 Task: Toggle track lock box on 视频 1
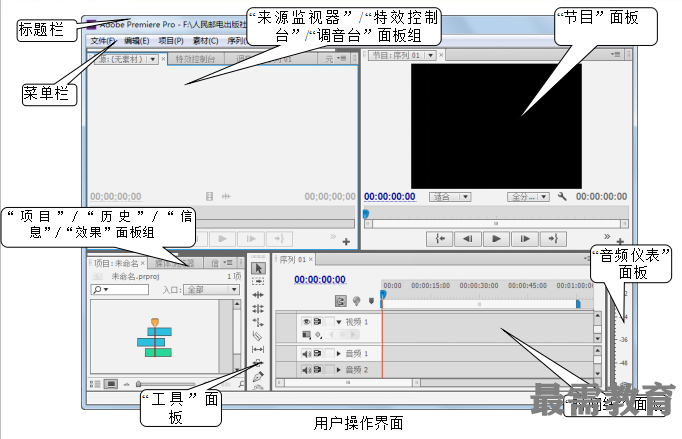tap(329, 322)
